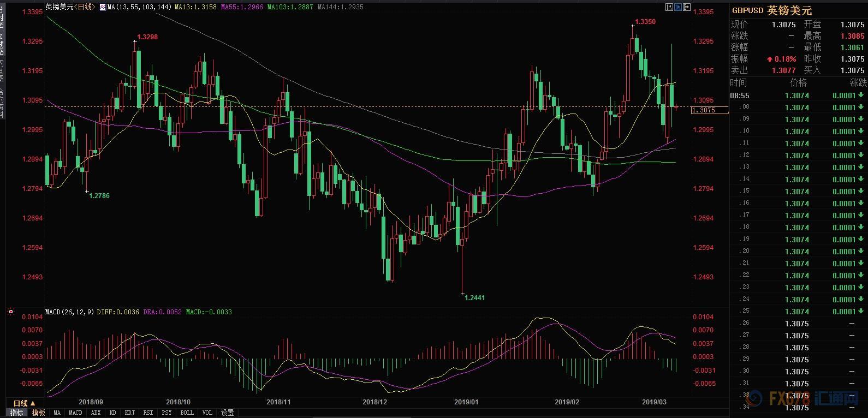
Task: Click the MACD(26,12,9) label
Action: [x=70, y=312]
